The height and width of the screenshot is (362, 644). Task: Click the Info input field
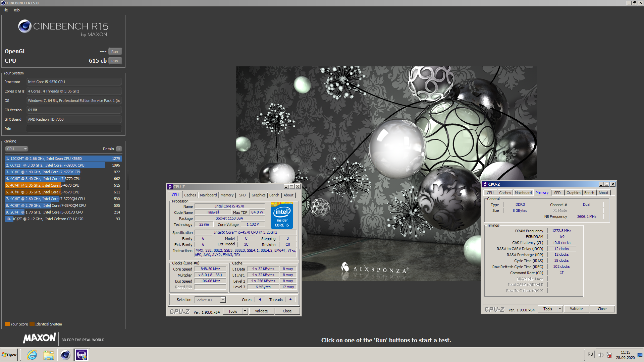point(74,129)
